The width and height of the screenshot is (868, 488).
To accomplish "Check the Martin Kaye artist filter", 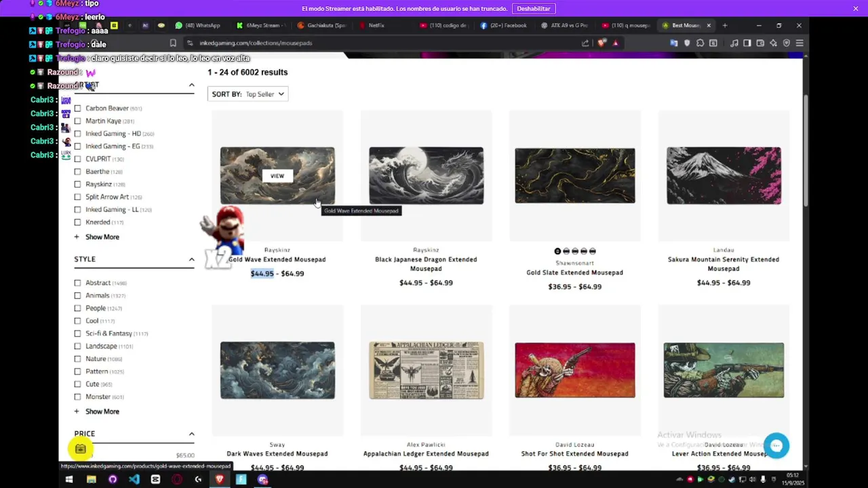I will coord(77,121).
